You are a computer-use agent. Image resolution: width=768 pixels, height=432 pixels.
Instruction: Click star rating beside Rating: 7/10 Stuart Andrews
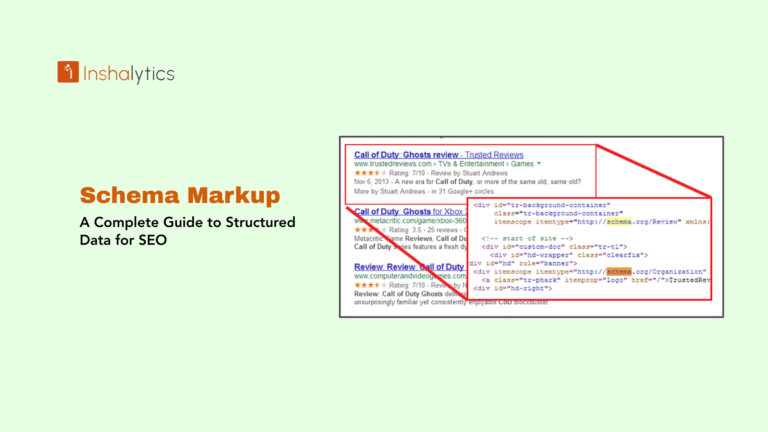coord(370,173)
